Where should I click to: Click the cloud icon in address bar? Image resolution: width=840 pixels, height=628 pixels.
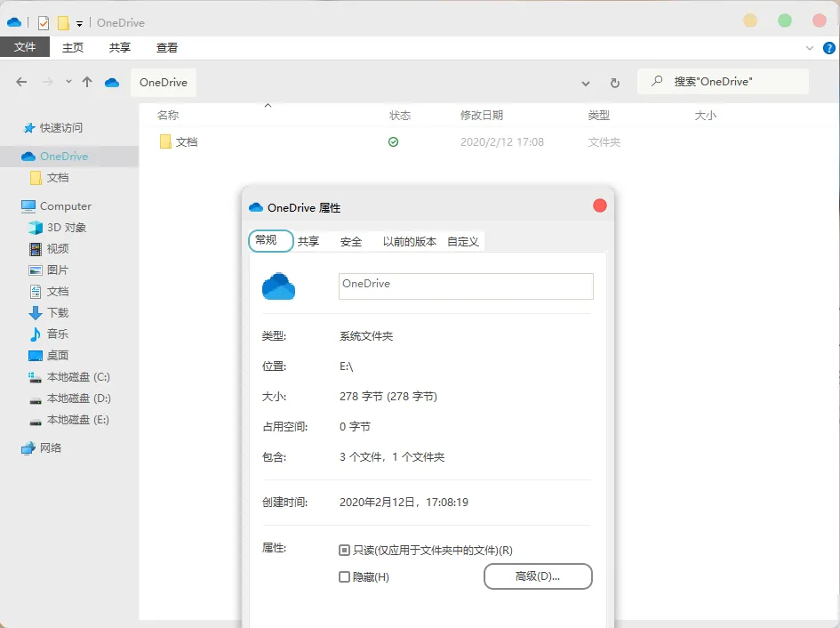[112, 83]
